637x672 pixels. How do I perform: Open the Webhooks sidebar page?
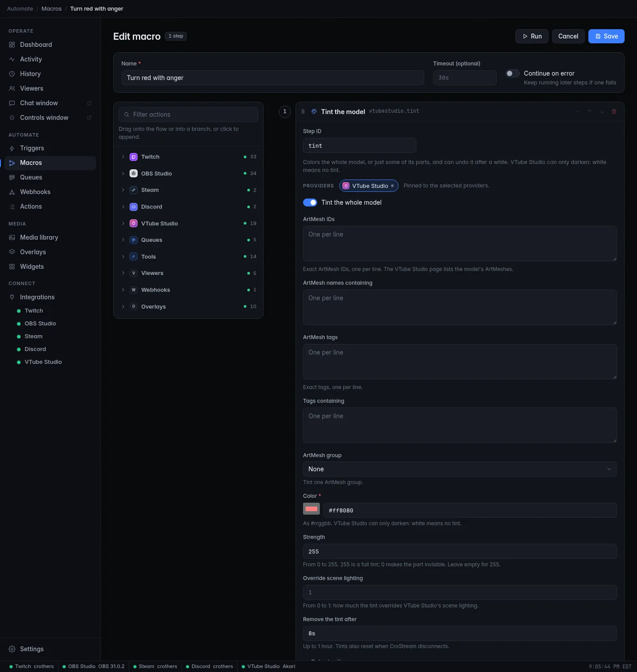click(x=50, y=192)
